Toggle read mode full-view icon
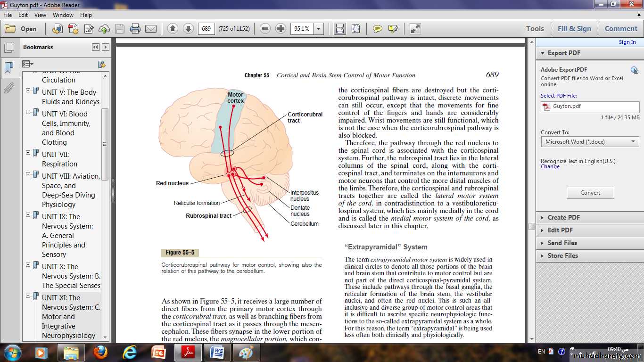Screen dimensions: 644x362 pyautogui.click(x=415, y=29)
